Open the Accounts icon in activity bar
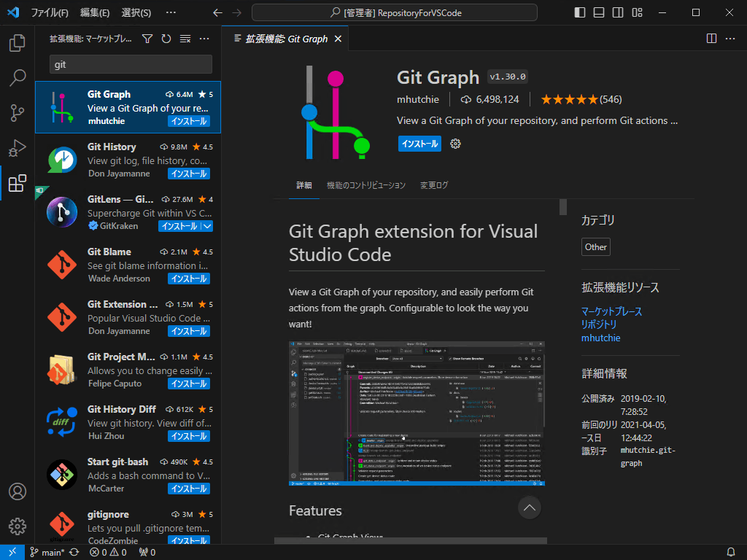 tap(18, 491)
